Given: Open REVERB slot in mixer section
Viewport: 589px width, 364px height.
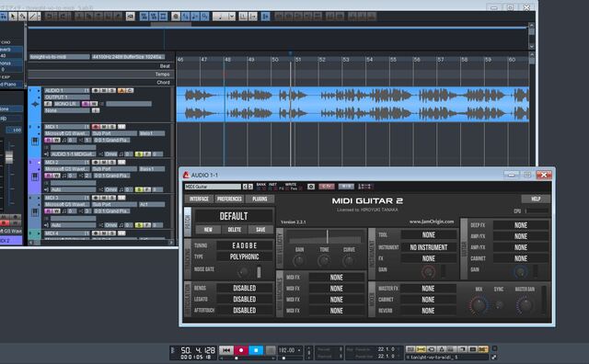Looking at the screenshot, I should [x=428, y=311].
